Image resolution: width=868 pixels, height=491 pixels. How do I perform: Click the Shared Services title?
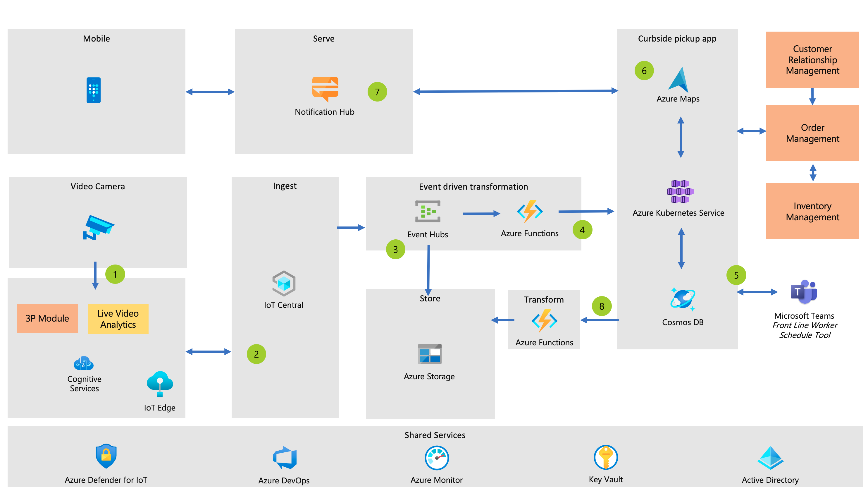(435, 435)
